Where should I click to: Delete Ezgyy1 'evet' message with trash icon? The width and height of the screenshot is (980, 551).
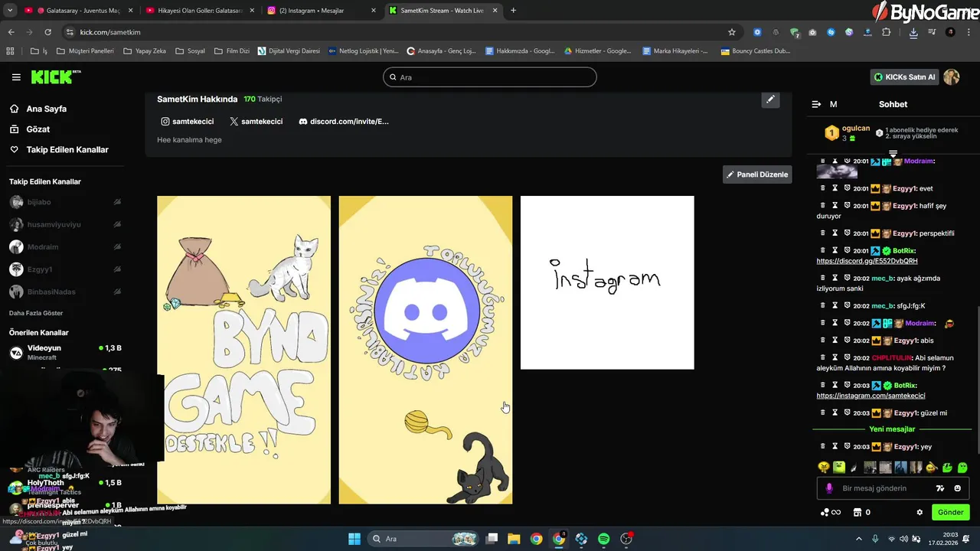823,188
